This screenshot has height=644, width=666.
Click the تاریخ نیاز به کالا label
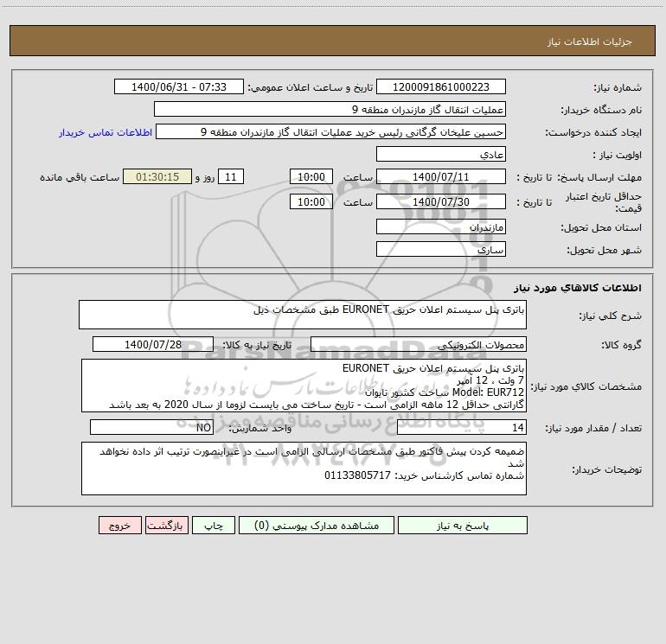click(x=258, y=345)
